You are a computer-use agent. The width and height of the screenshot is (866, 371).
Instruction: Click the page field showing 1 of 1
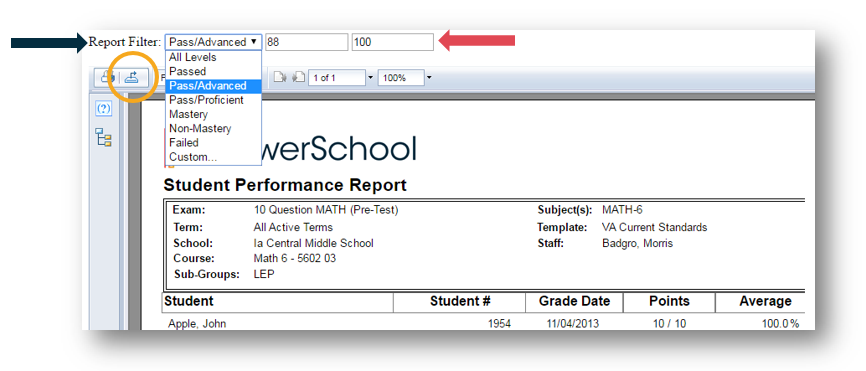click(337, 78)
